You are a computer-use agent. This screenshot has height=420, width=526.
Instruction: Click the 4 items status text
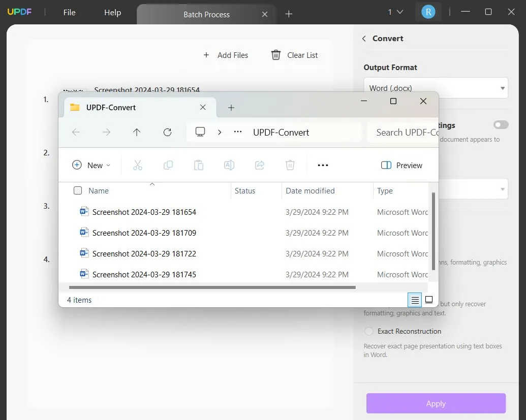pos(79,300)
